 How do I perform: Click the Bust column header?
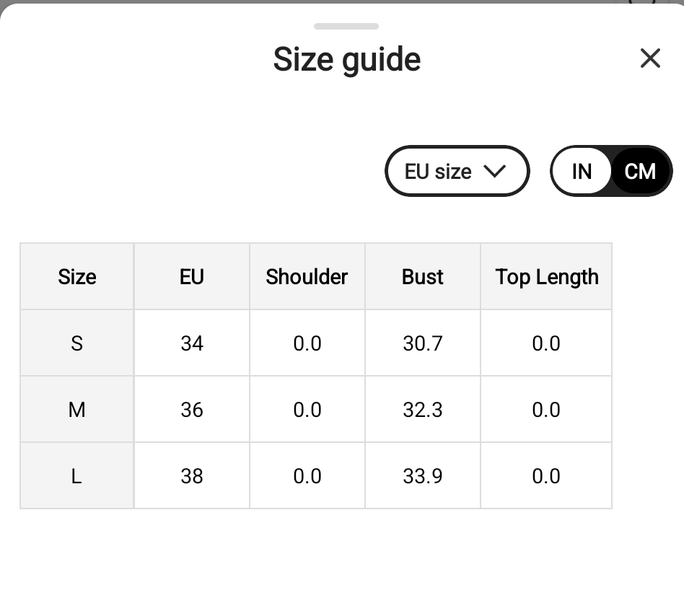pyautogui.click(x=423, y=276)
